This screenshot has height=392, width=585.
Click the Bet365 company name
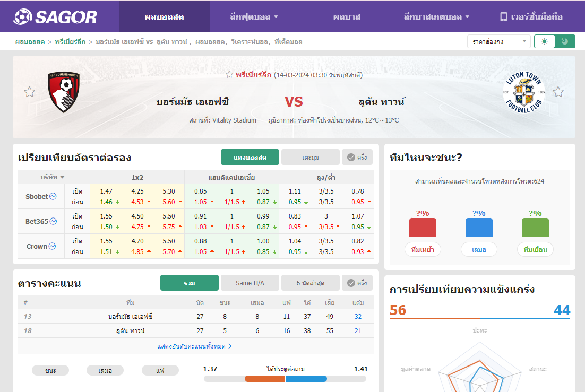[x=37, y=221]
